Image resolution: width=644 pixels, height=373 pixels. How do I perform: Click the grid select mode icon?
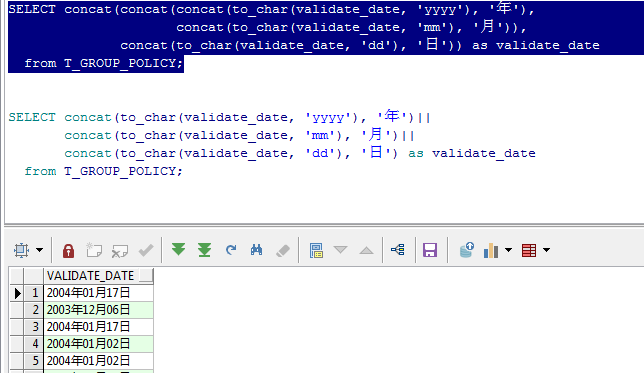pos(21,250)
